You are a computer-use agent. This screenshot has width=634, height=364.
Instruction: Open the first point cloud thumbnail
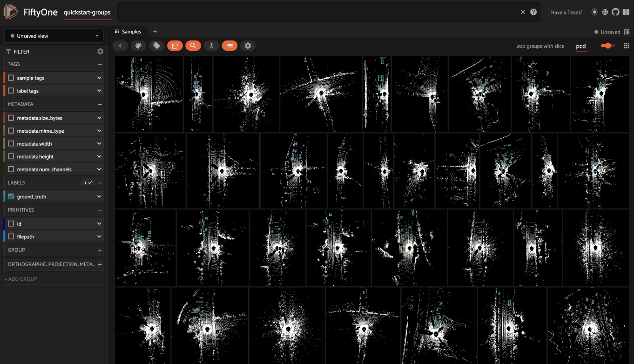[x=148, y=94]
